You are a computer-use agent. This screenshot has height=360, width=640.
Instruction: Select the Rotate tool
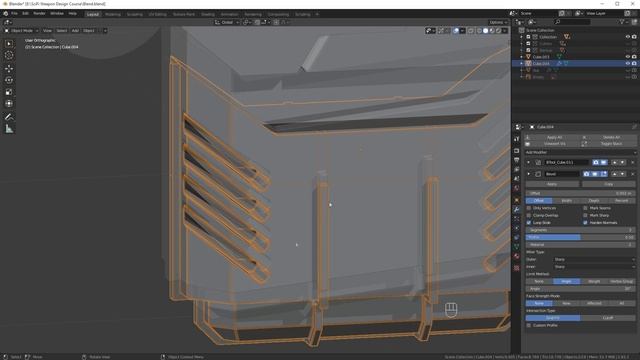[x=9, y=80]
